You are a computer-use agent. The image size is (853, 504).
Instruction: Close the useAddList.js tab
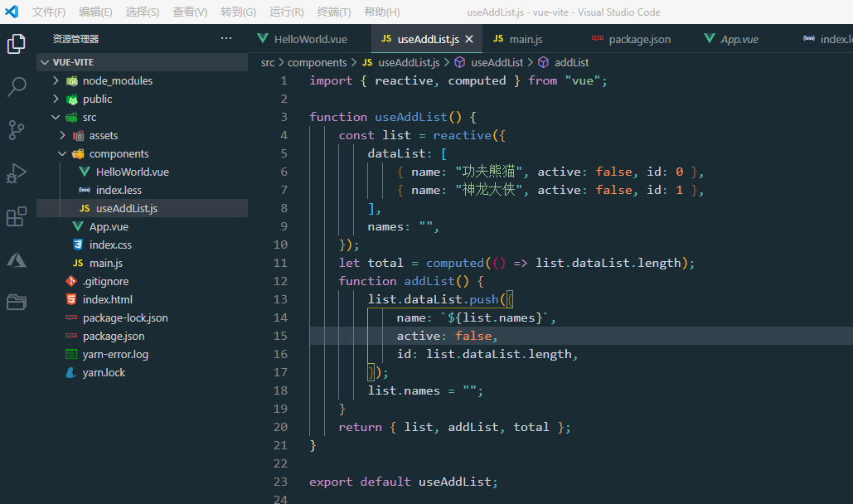(x=469, y=39)
